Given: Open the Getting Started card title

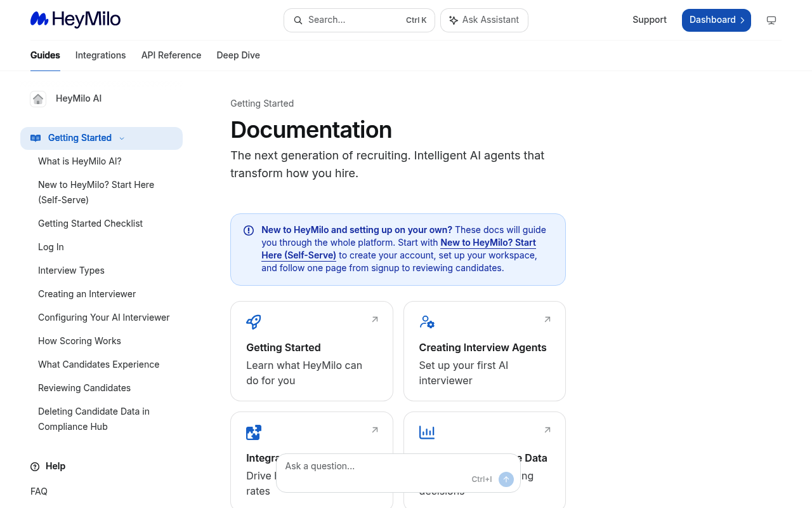Looking at the screenshot, I should tap(284, 347).
